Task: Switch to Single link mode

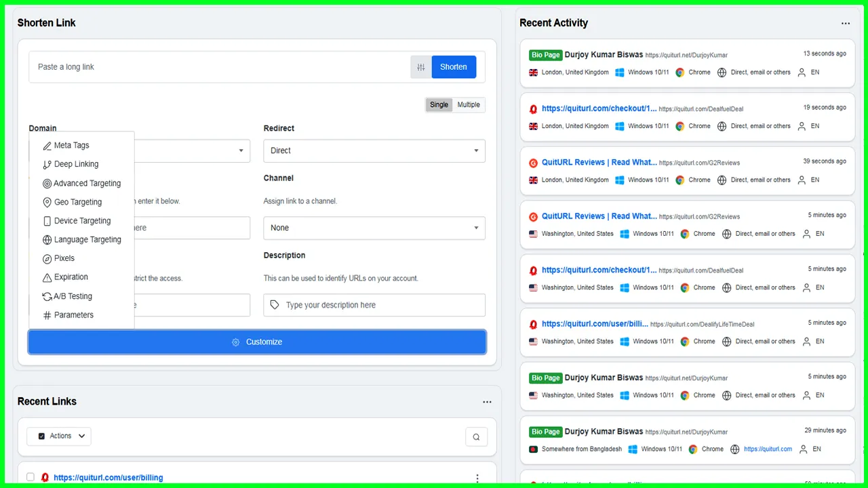Action: tap(439, 104)
